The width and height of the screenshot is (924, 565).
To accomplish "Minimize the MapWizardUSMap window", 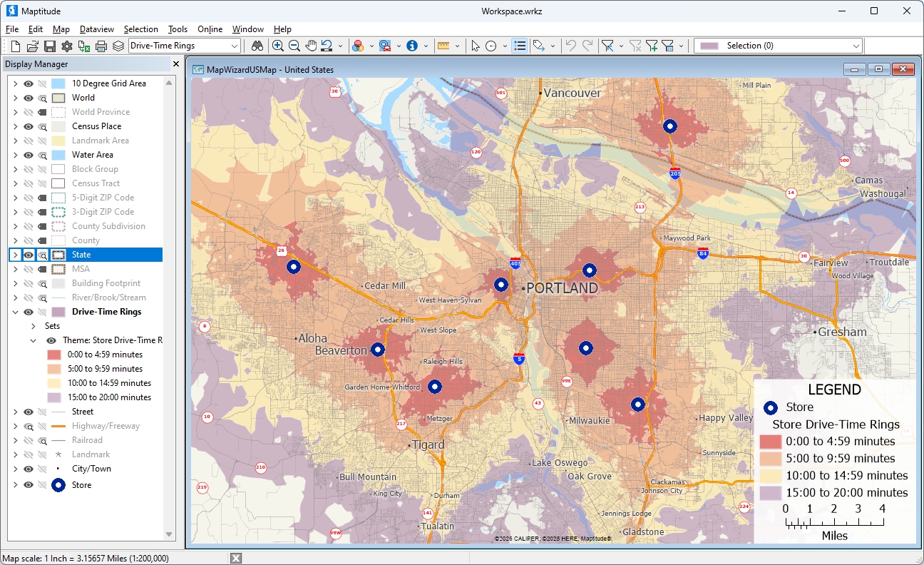I will (x=854, y=69).
